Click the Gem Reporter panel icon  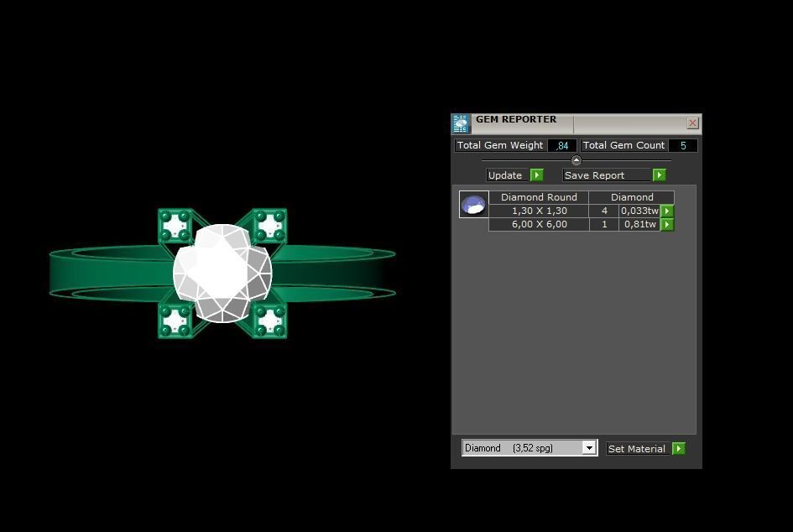[x=460, y=123]
